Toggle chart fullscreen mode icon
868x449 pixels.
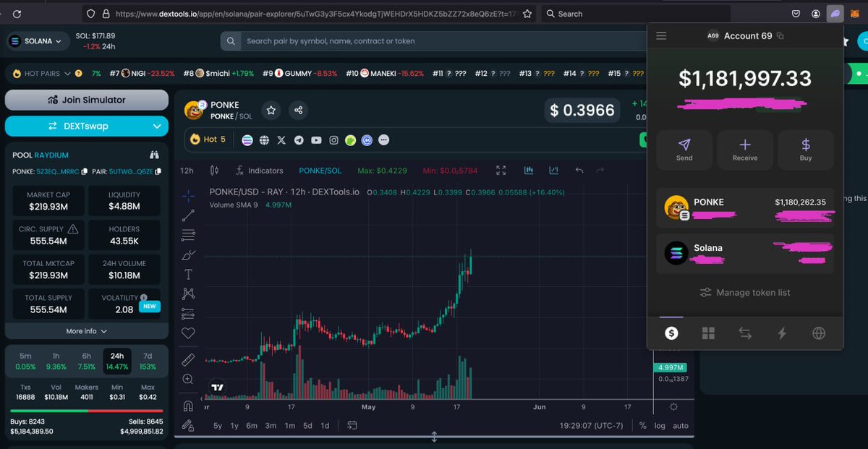(x=501, y=171)
